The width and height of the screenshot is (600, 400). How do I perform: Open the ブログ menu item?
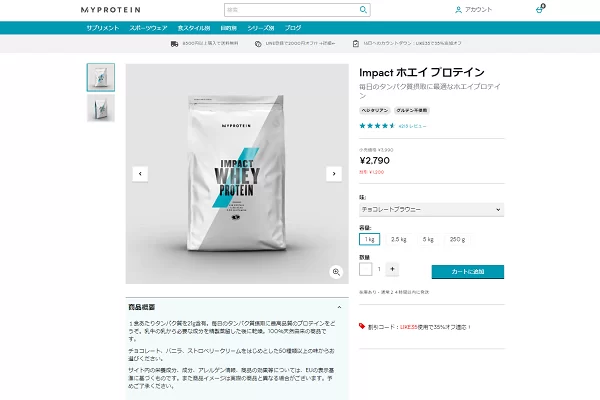293,28
